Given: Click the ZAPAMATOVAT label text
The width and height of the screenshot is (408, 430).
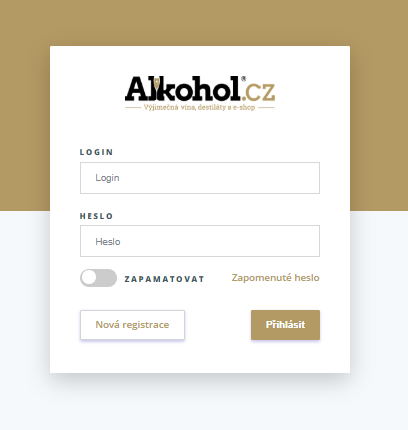Looking at the screenshot, I should point(164,279).
